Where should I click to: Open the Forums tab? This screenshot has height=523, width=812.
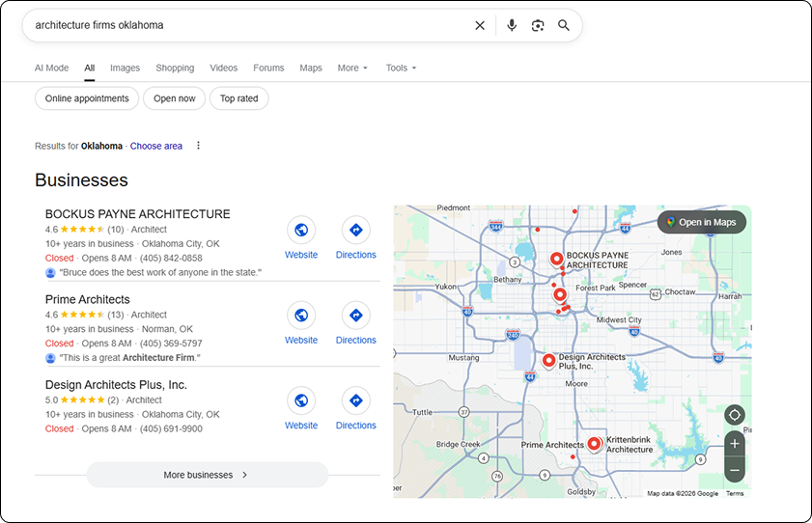click(x=268, y=68)
